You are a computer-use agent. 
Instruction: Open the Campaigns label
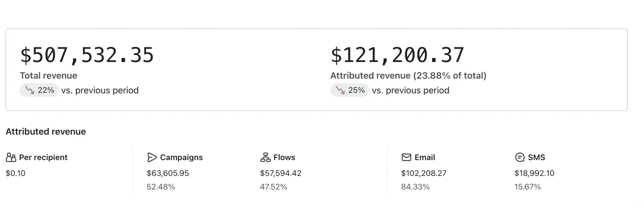point(181,157)
